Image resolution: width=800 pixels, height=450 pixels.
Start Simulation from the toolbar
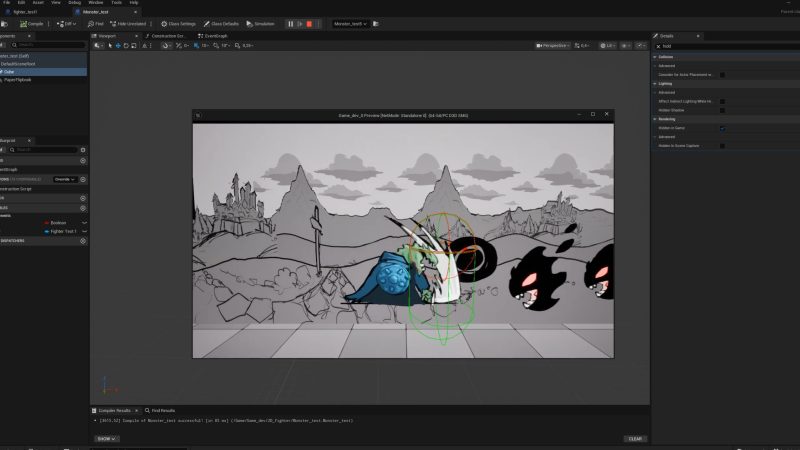tap(262, 23)
